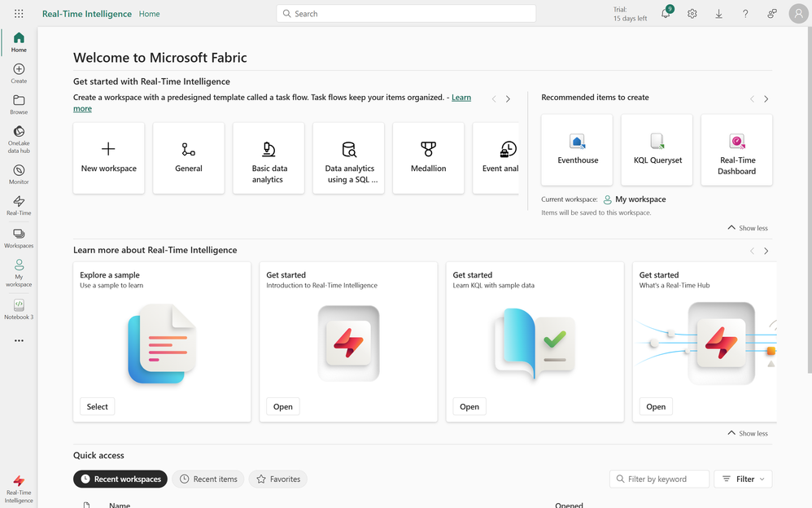Image resolution: width=812 pixels, height=508 pixels.
Task: Open the Real-Time hub in sidebar
Action: pos(19,205)
